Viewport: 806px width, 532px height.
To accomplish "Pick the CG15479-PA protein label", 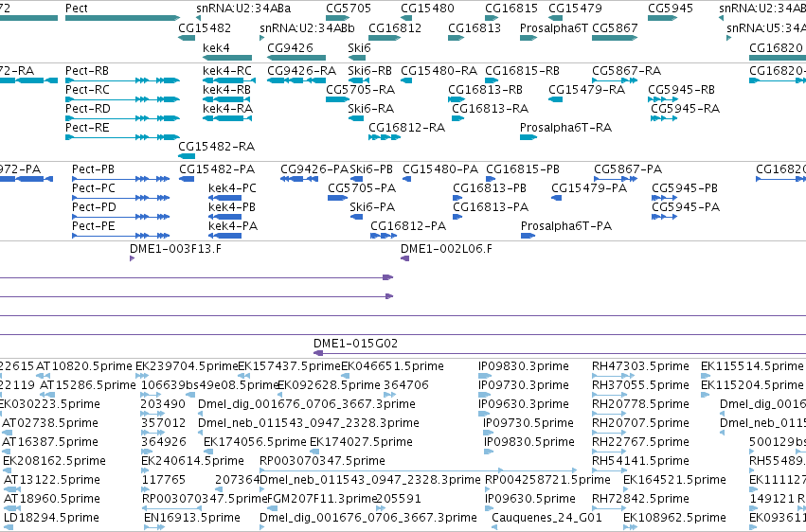I will pos(589,188).
